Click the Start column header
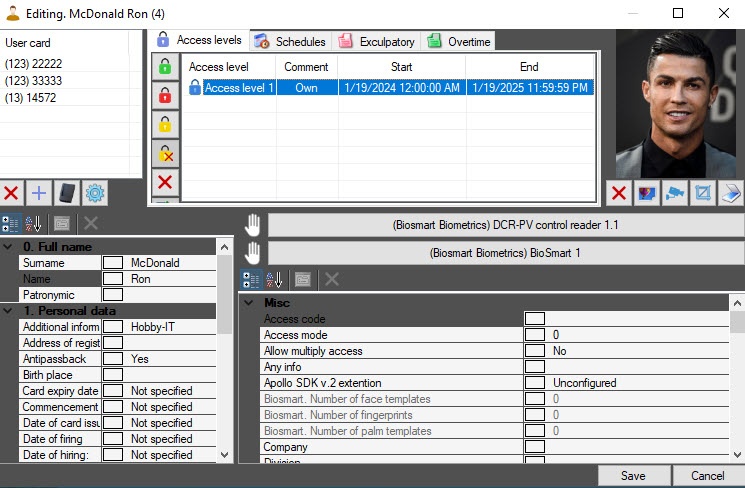The height and width of the screenshot is (488, 745). pyautogui.click(x=401, y=67)
